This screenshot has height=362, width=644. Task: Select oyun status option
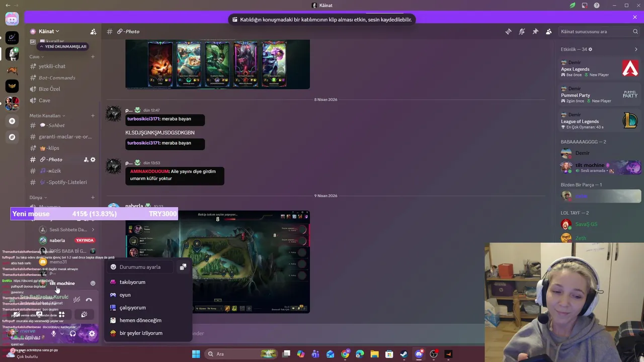coord(148,295)
